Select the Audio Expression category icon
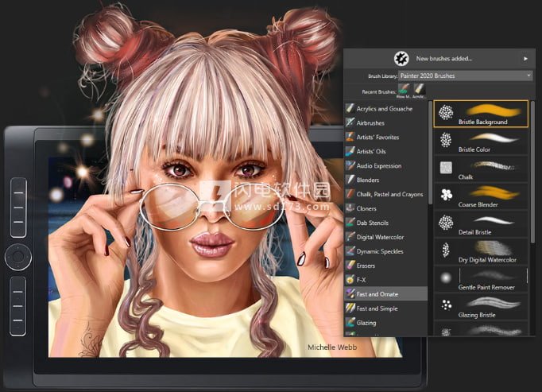 [350, 165]
